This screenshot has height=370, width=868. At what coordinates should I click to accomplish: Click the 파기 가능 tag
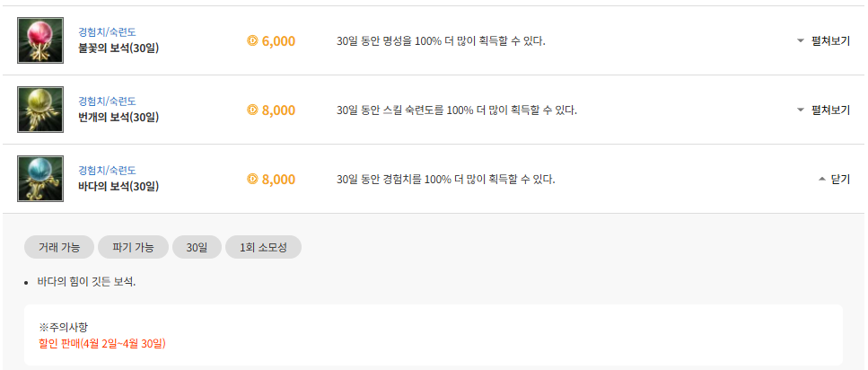point(133,247)
